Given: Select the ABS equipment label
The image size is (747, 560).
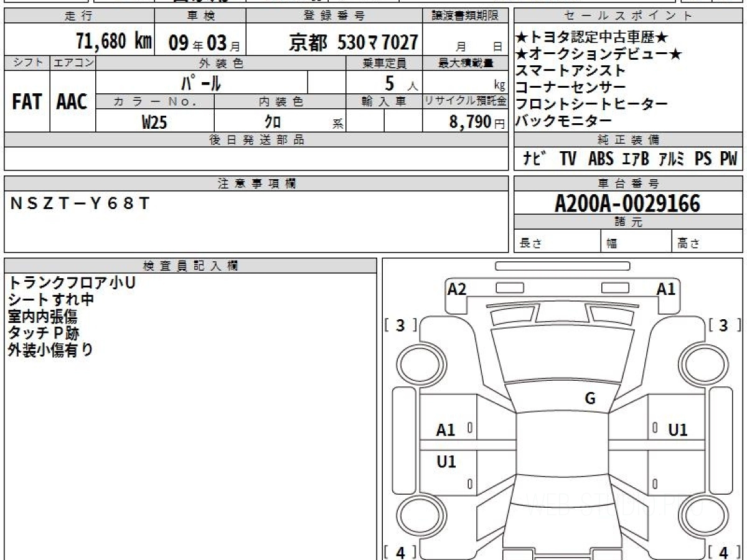Looking at the screenshot, I should (600, 159).
